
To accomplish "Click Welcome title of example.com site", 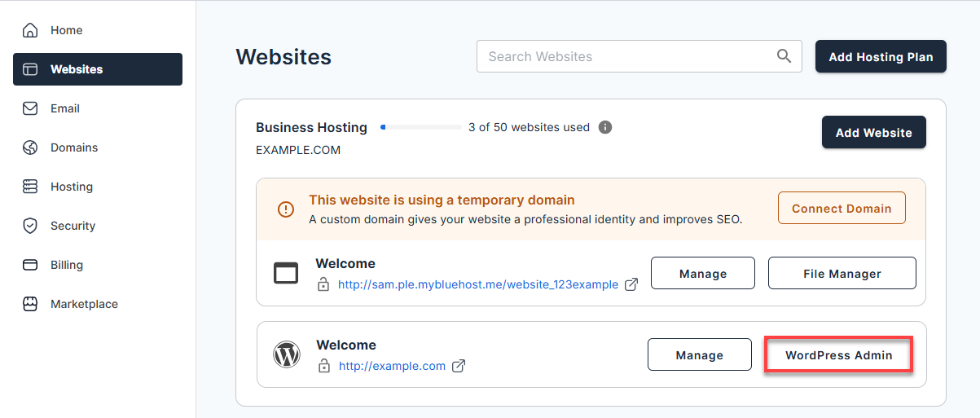I will click(346, 345).
